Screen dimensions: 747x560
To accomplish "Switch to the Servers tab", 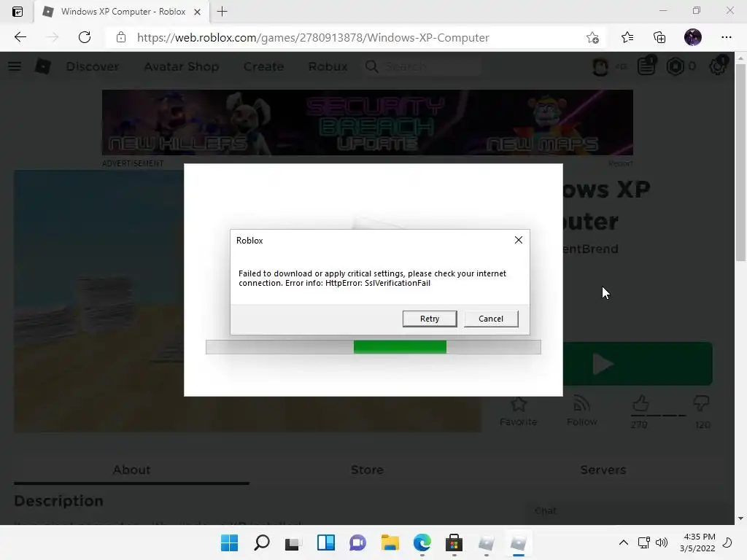I will 603,470.
